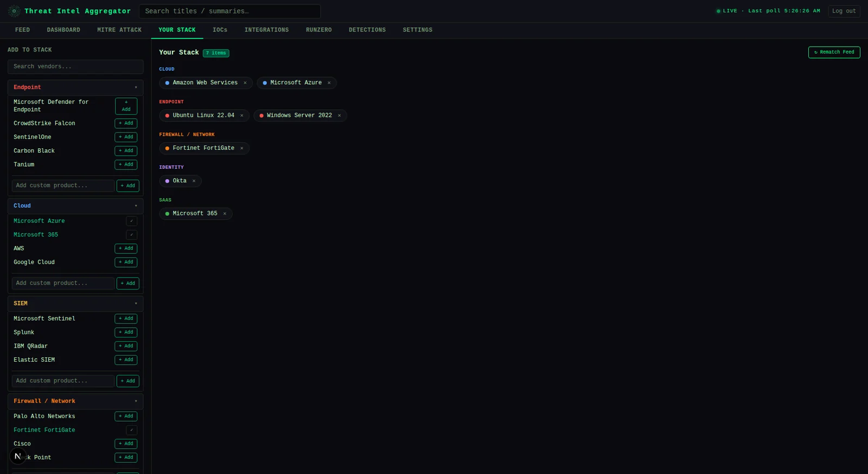Click the Last poll 5:26:26 AM timestamp
Screen dimensions: 868x474
click(x=784, y=11)
